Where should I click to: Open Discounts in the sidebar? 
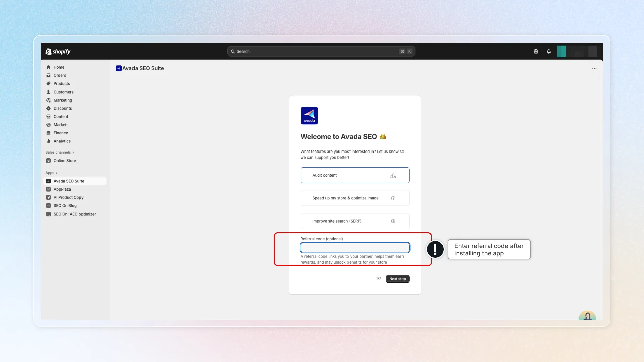coord(75,108)
